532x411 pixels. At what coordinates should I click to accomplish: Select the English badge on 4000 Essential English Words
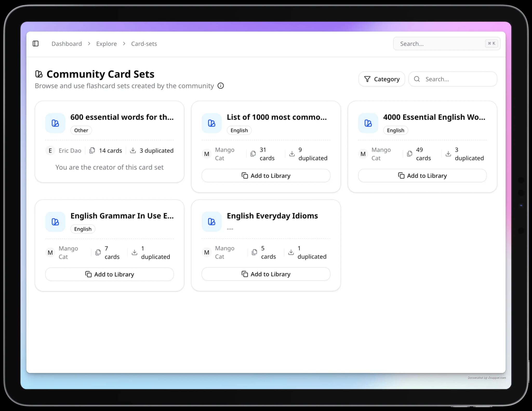(395, 130)
